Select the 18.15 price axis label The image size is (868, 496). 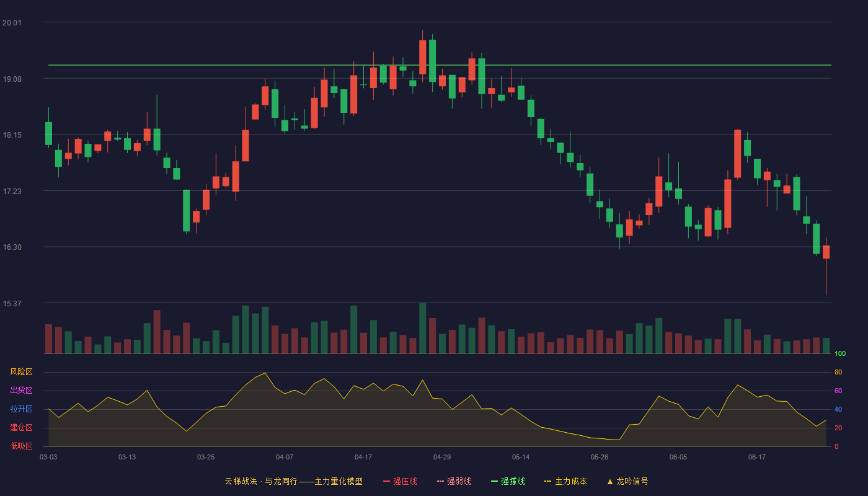[12, 135]
